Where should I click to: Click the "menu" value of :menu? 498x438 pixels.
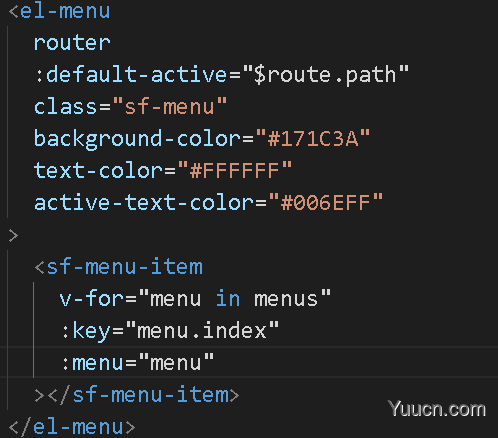[x=176, y=363]
